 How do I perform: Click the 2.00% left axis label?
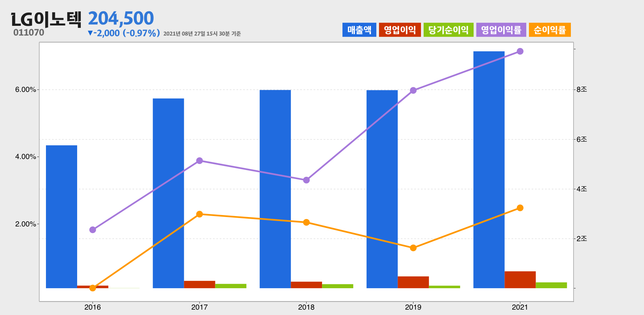(25, 224)
